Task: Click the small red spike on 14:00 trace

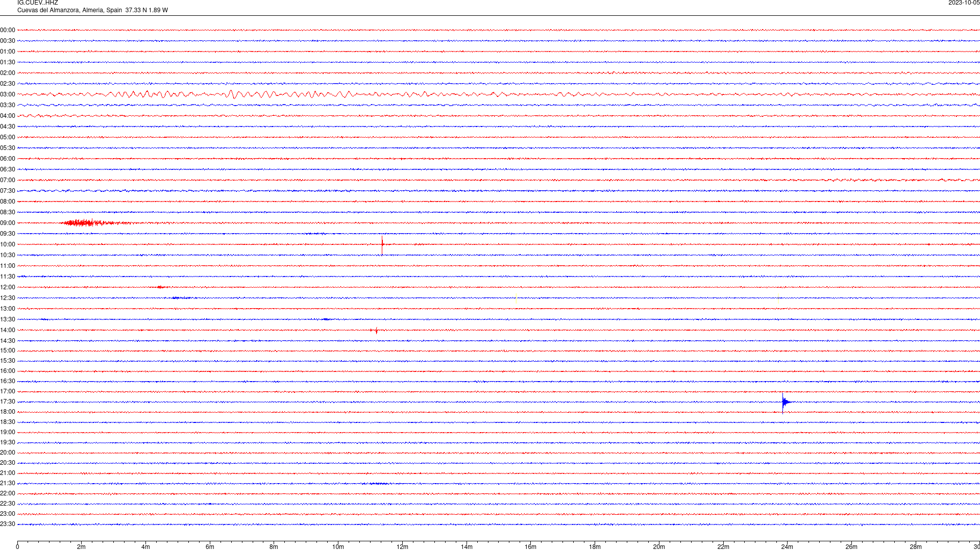Action: point(376,331)
